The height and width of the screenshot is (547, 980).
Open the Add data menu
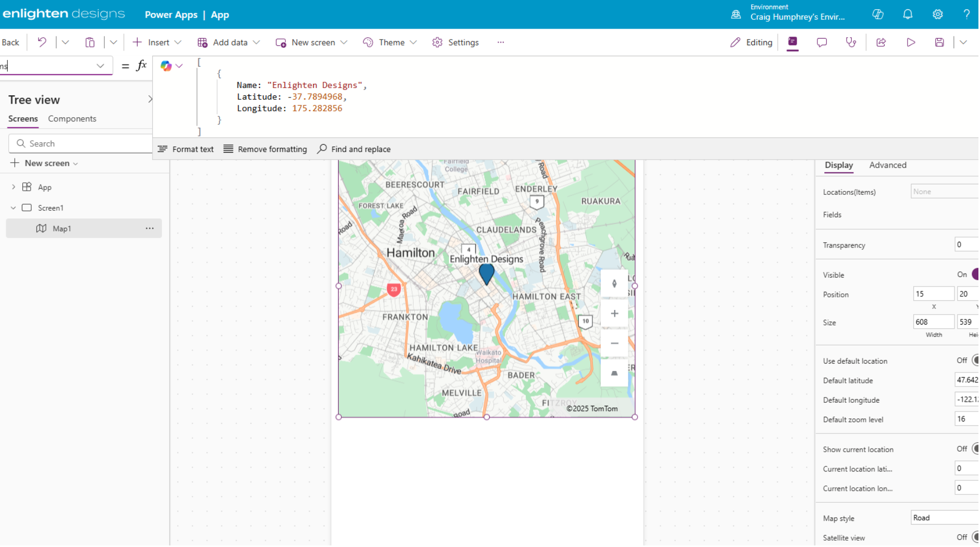click(x=228, y=42)
